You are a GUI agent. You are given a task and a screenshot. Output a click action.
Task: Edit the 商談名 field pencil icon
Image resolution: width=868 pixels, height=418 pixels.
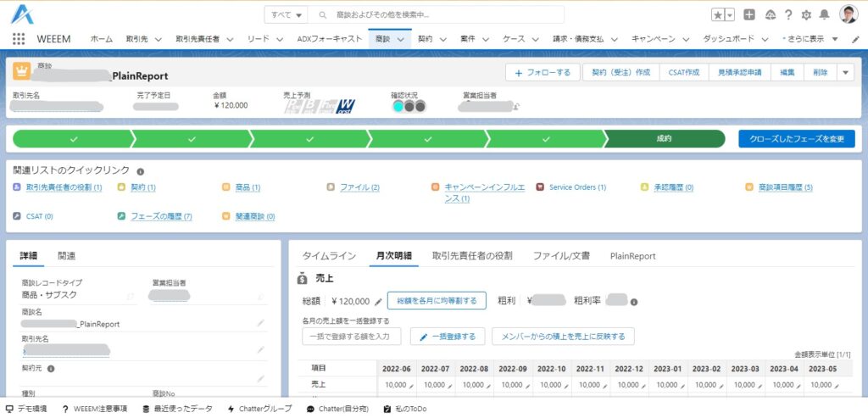coord(260,323)
